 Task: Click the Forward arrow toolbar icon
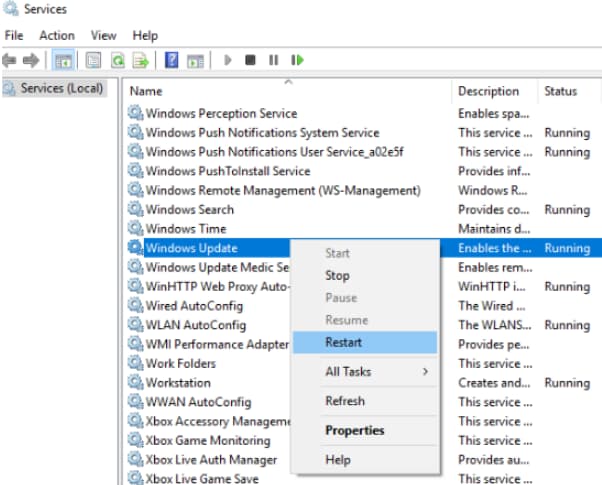pyautogui.click(x=31, y=60)
